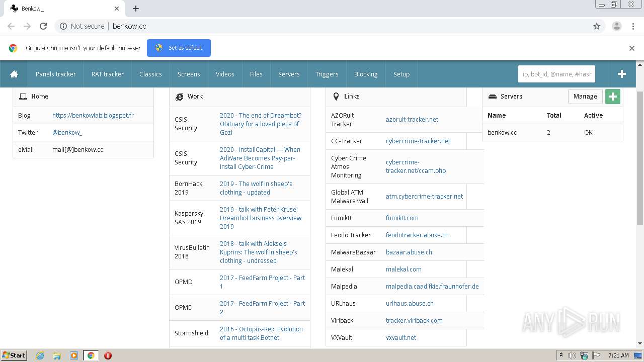Visit cybercrime-tracker.net link
This screenshot has height=362, width=644.
pos(418,141)
